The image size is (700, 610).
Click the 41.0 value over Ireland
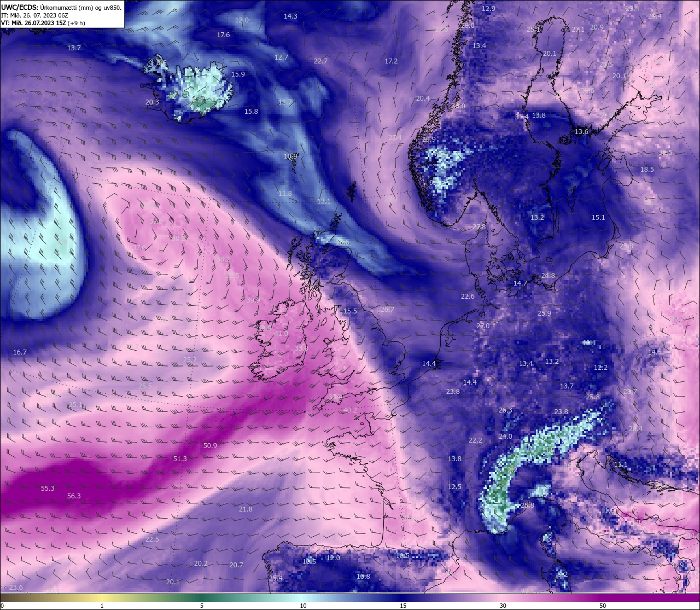coord(281,333)
